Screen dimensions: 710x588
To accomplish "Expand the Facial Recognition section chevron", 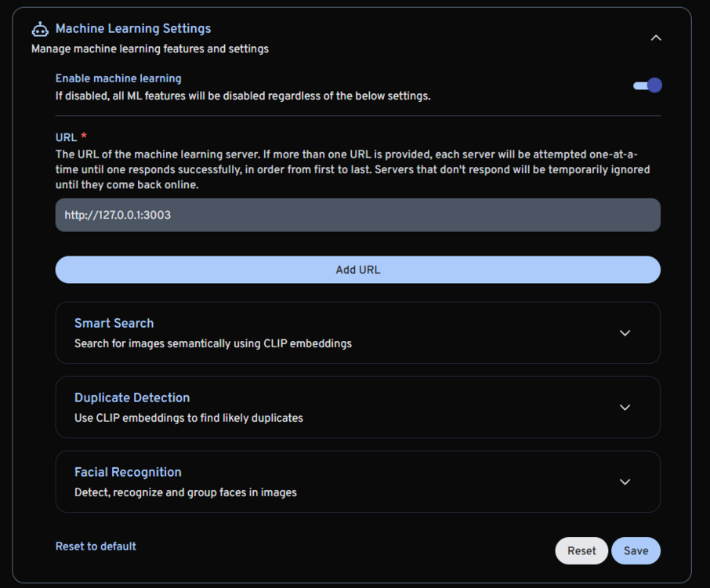I will pos(625,481).
